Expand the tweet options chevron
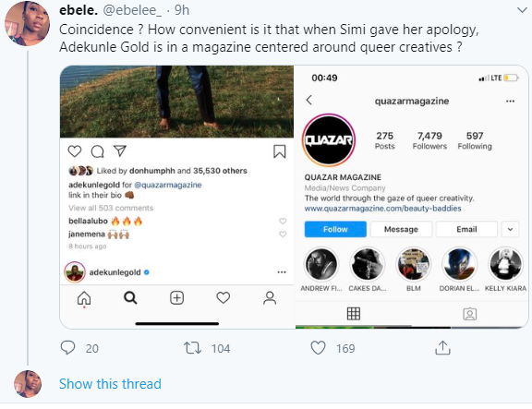The image size is (532, 409). (522, 10)
